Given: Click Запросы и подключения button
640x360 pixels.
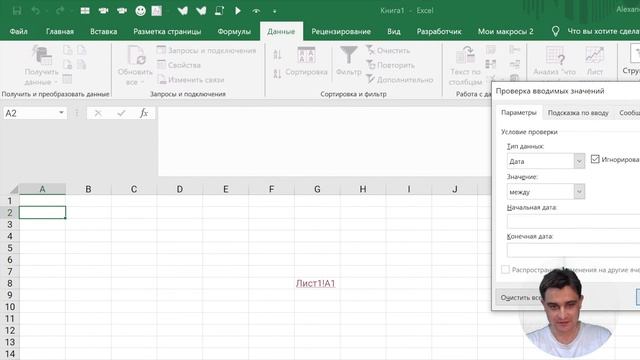Looking at the screenshot, I should 207,51.
